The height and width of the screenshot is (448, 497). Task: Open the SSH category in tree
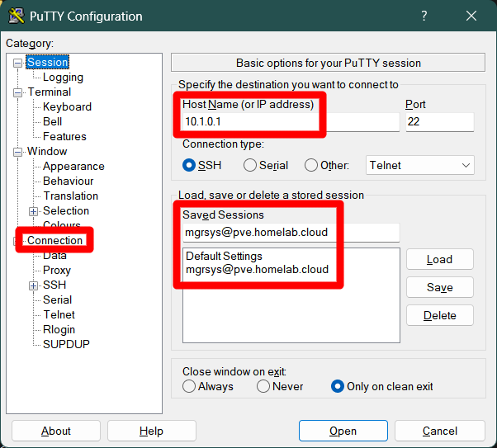54,285
